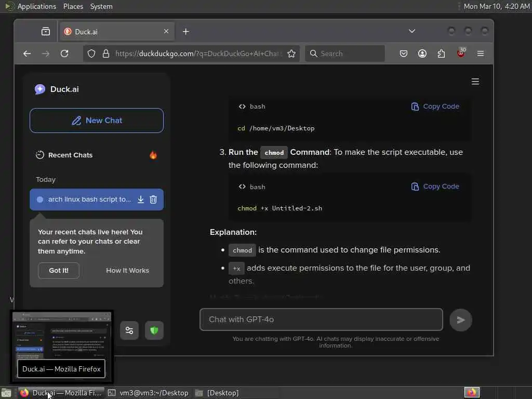Copy Code for chmod +x block
Image resolution: width=532 pixels, height=399 pixels.
[435, 187]
